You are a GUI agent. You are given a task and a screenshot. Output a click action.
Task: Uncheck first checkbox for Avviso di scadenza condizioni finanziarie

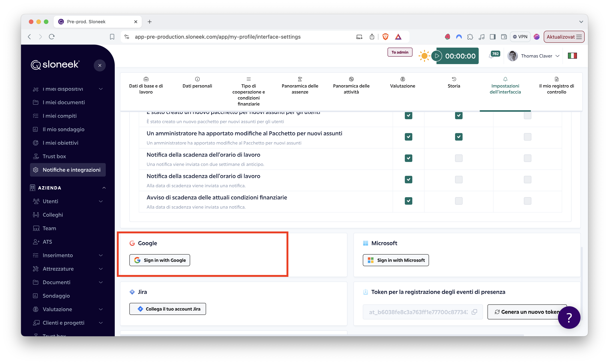click(x=408, y=201)
